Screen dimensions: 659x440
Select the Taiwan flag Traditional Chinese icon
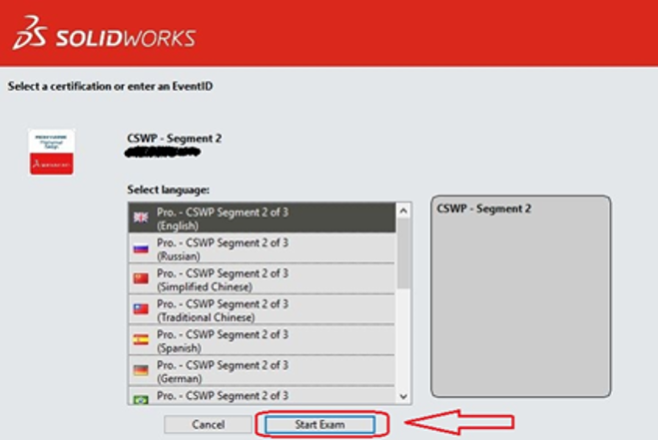(140, 310)
